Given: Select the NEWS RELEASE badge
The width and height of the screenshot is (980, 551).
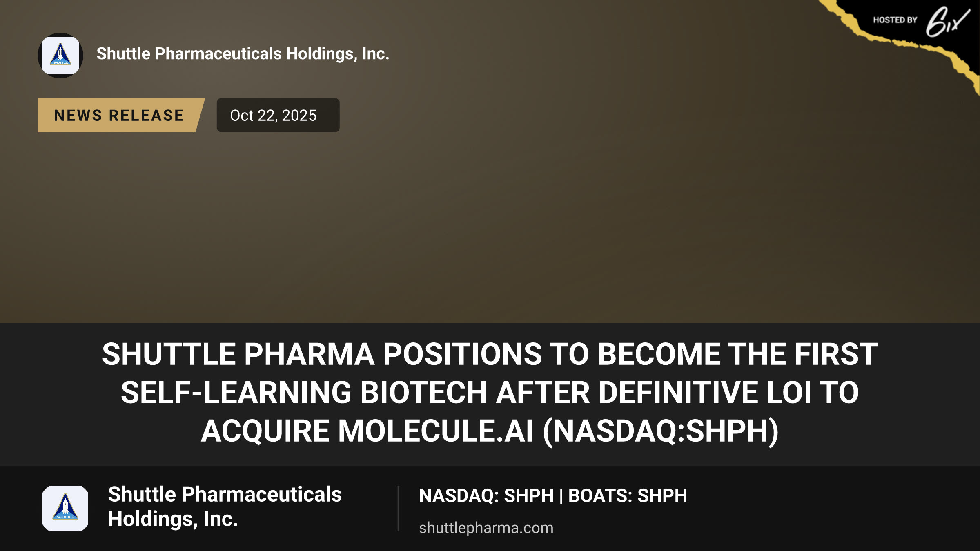Looking at the screenshot, I should (121, 115).
